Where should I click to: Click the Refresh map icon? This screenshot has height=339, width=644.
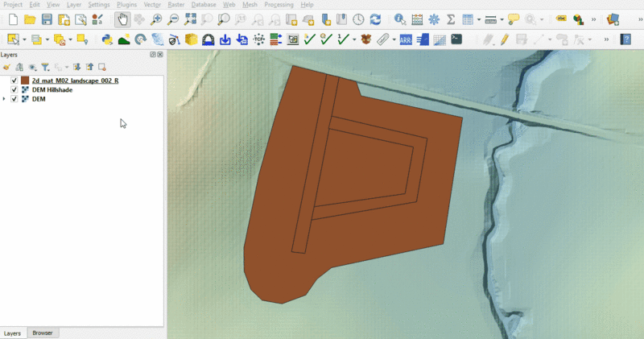point(375,19)
